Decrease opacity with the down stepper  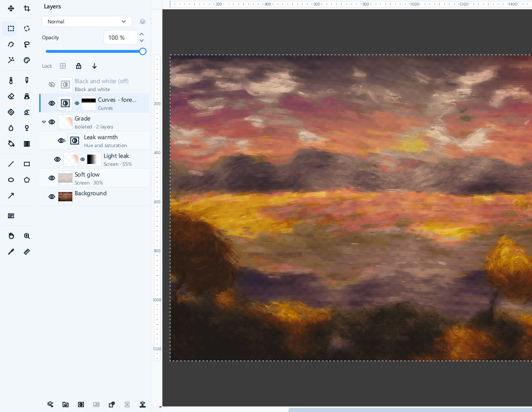click(142, 41)
